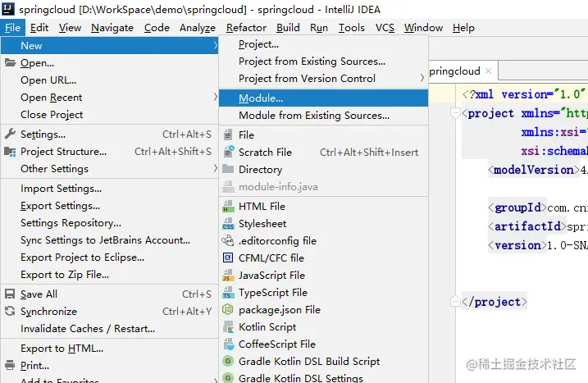Choose Export Settings... entry
The width and height of the screenshot is (588, 383).
pos(110,206)
